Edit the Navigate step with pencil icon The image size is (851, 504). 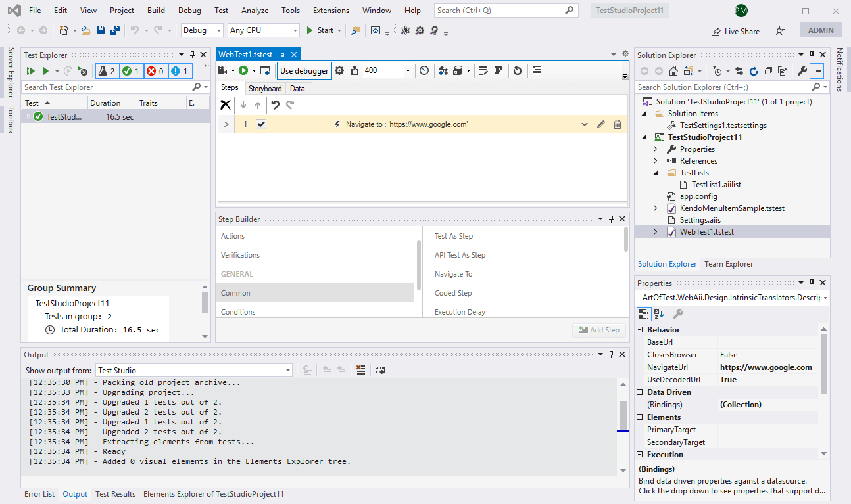point(601,124)
